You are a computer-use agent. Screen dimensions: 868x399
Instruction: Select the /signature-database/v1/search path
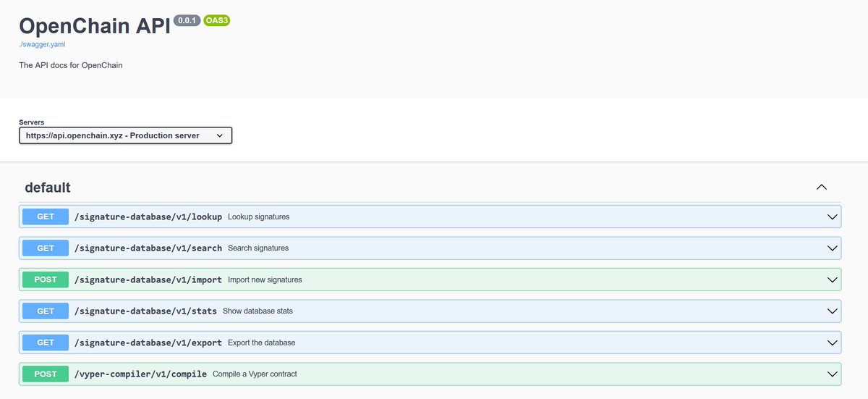[x=148, y=248]
